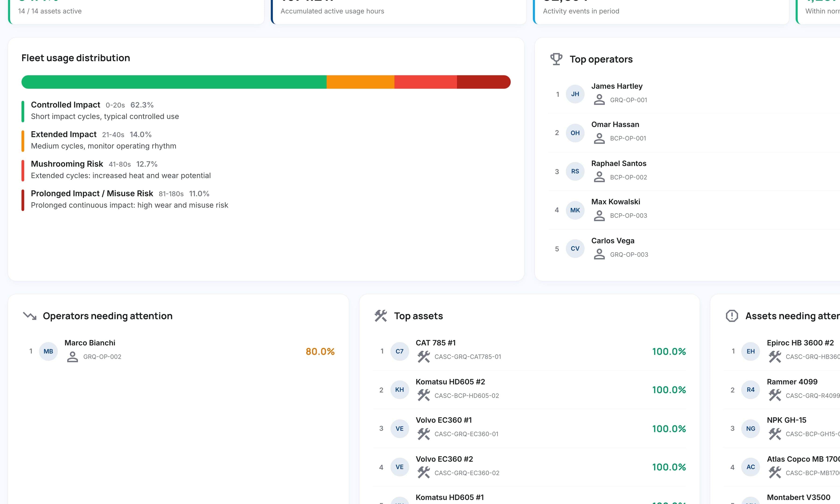Click the person icon next to GRQ-OP-002
840x504 pixels.
click(x=72, y=357)
